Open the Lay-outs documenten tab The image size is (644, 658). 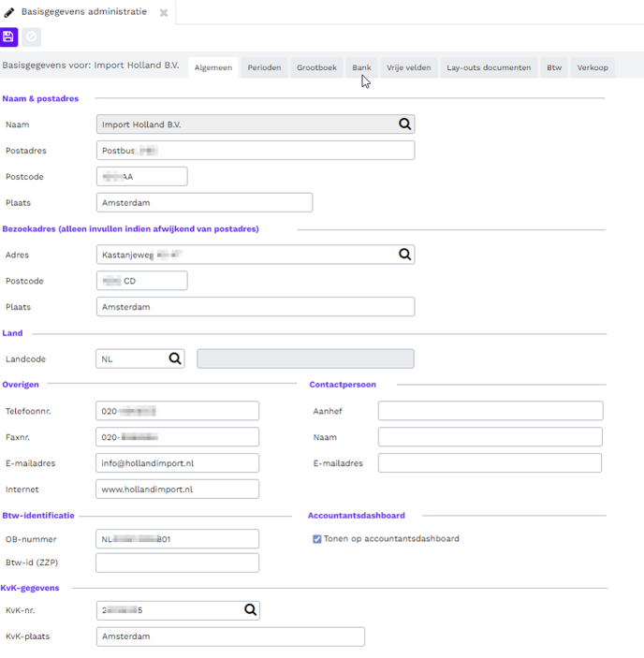coord(489,67)
